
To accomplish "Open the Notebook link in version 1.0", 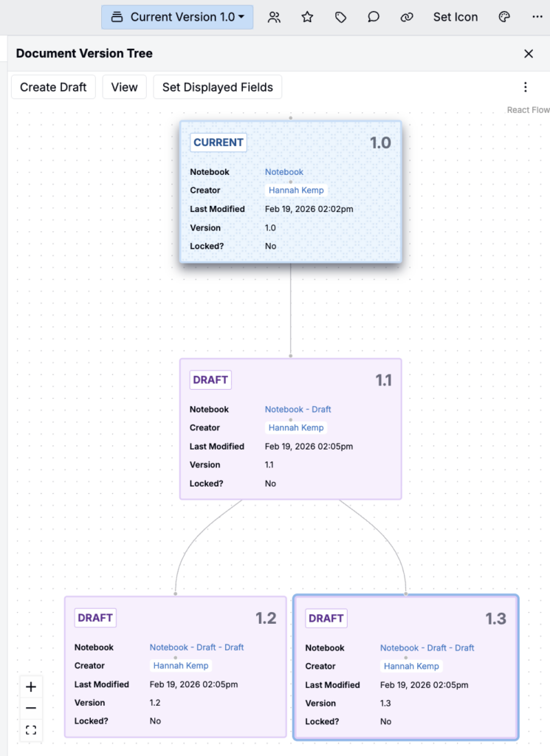I will 284,172.
